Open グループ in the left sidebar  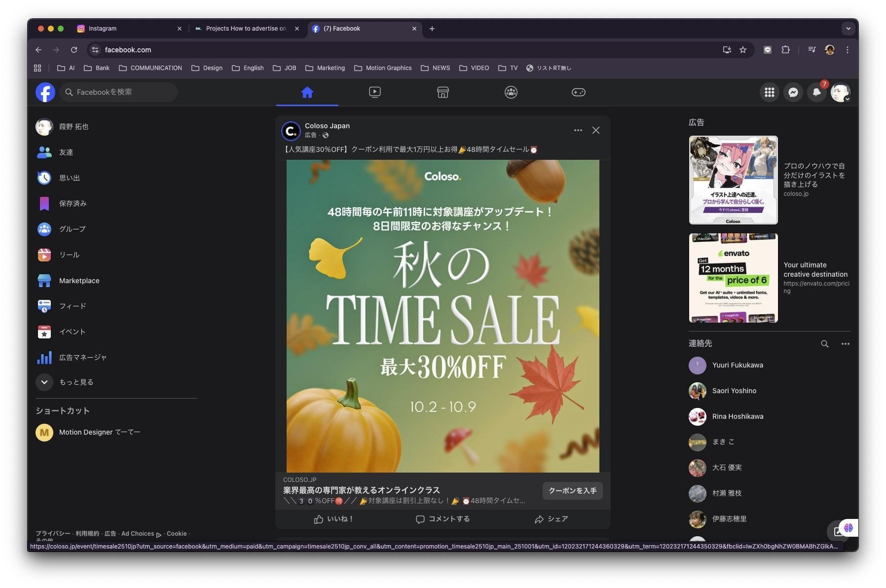pos(116,229)
